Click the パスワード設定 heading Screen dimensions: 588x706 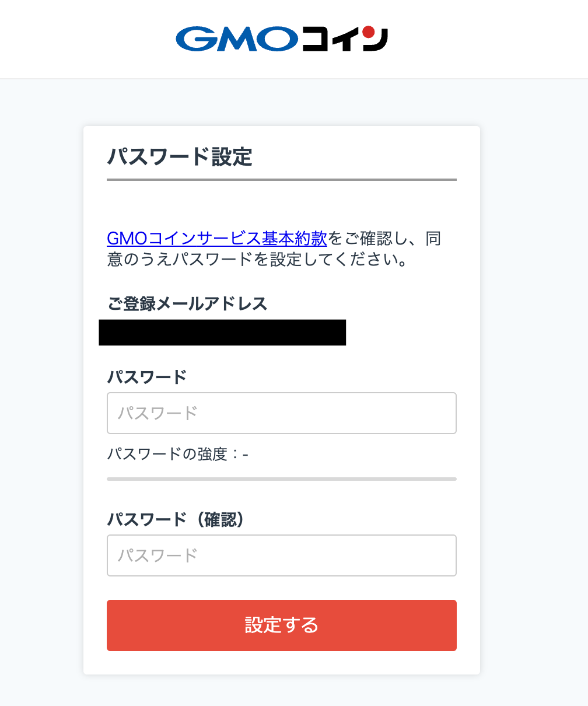pyautogui.click(x=180, y=157)
